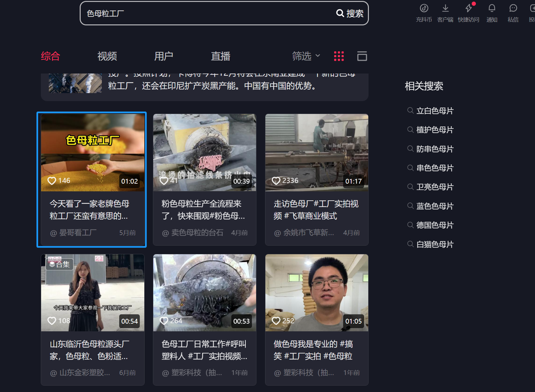
Task: Open title 做色母我是专业的 #搞笑
Action: (x=313, y=350)
